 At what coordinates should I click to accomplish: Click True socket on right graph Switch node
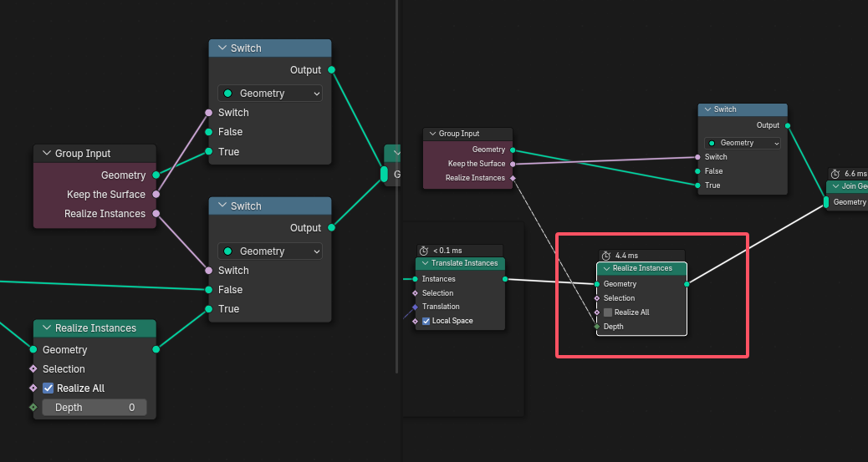[x=697, y=186]
